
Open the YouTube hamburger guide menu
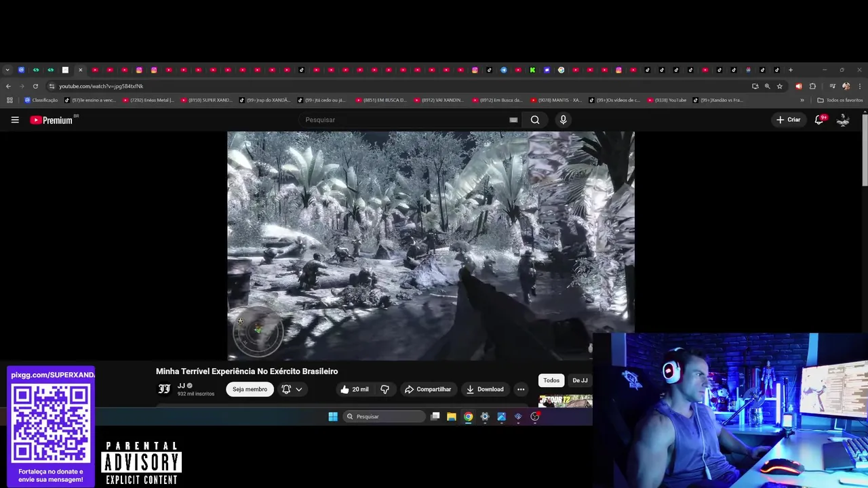(x=15, y=120)
